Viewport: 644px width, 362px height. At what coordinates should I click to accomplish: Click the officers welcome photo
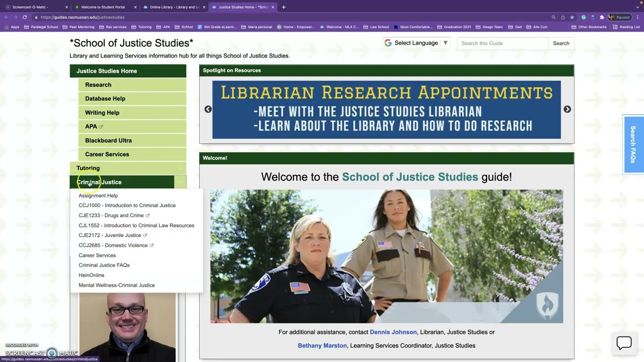coord(386,256)
